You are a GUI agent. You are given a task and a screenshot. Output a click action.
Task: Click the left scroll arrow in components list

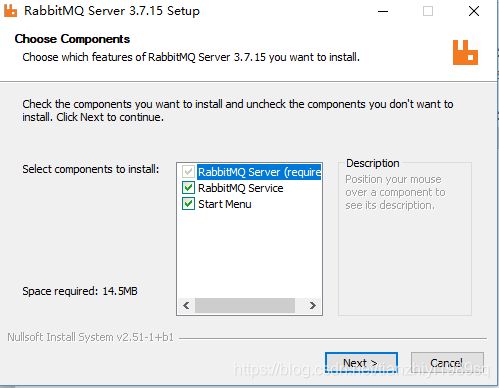186,305
